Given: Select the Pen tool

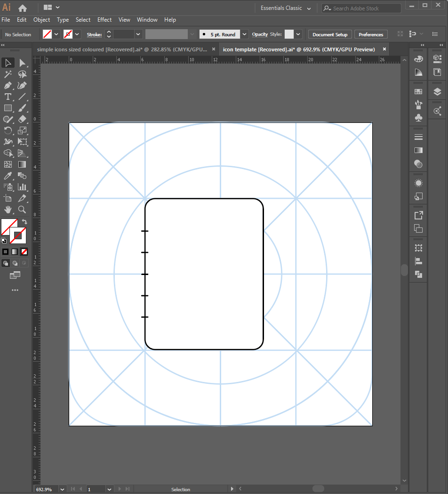Looking at the screenshot, I should pos(8,85).
